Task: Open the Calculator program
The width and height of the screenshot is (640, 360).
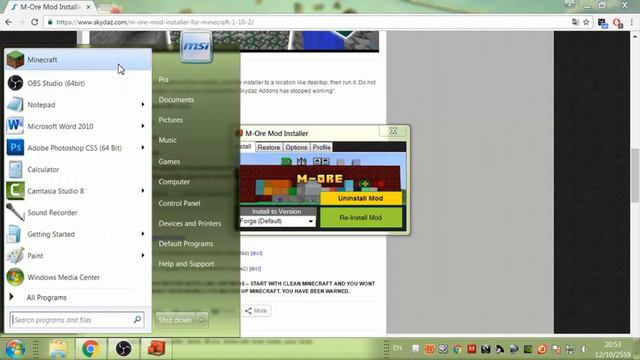Action: [78, 169]
